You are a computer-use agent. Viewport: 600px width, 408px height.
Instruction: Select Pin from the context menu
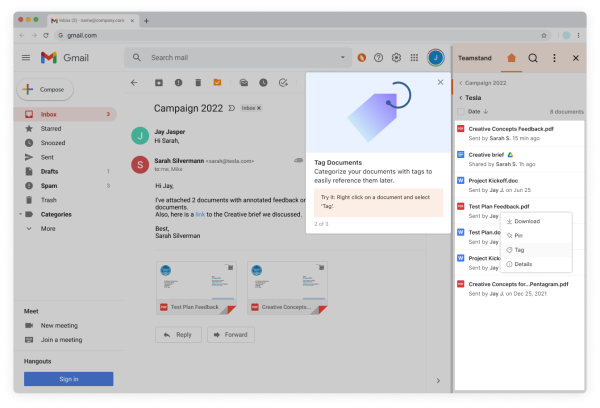point(536,235)
